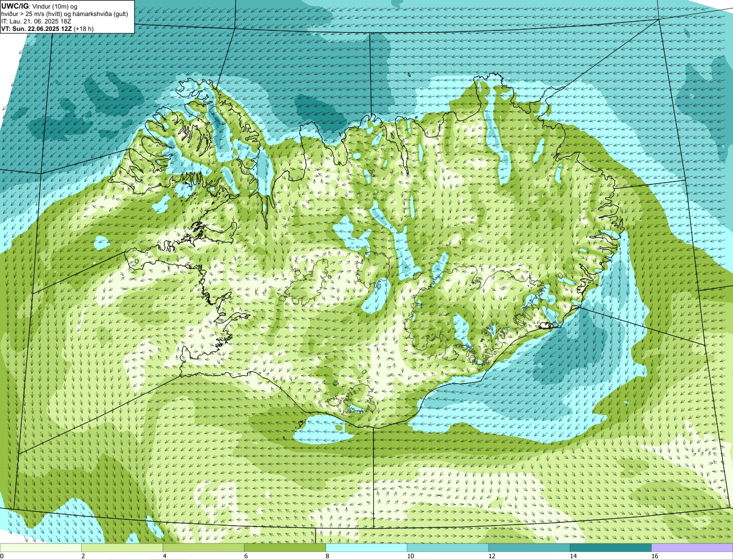Click the pale cream 0–2 m/s legend swatch

pos(41,548)
